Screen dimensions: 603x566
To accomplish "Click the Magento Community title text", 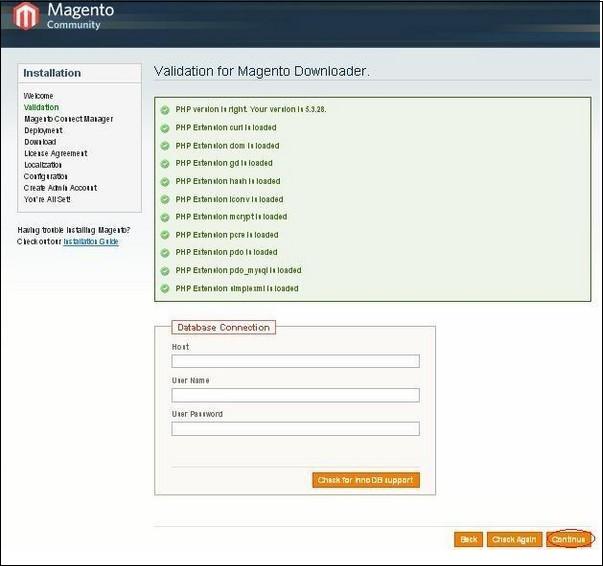I will (80, 16).
